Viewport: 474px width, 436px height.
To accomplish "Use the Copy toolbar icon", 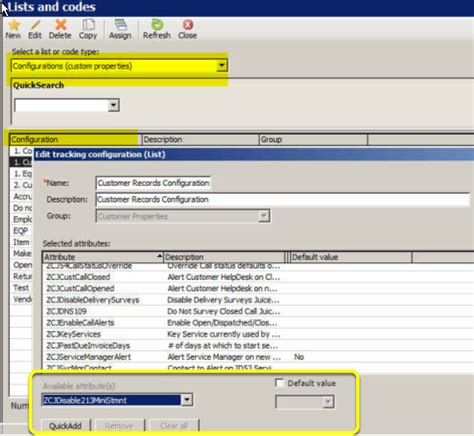I will (88, 25).
